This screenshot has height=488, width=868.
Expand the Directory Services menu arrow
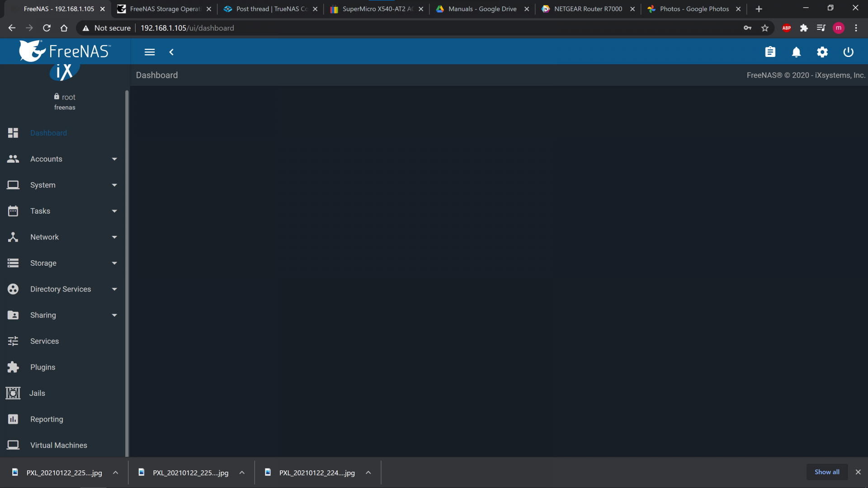(x=114, y=289)
